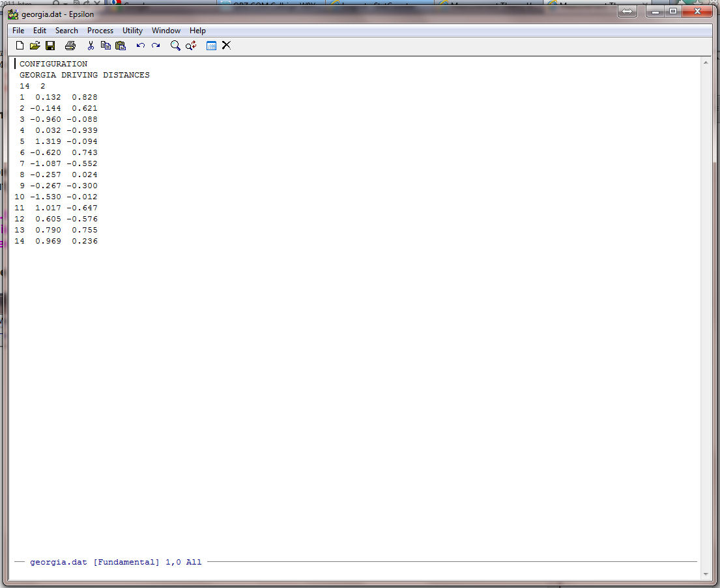
Task: Open the Help menu
Action: [x=197, y=31]
